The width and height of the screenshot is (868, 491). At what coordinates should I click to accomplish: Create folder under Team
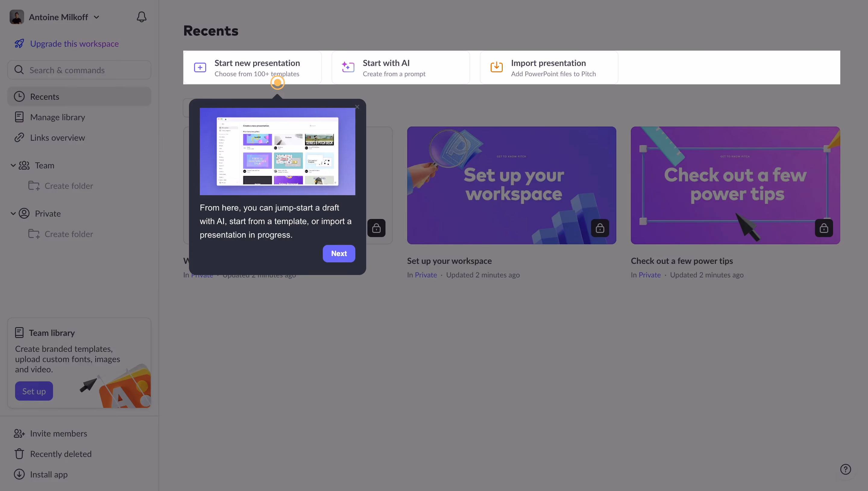(61, 186)
